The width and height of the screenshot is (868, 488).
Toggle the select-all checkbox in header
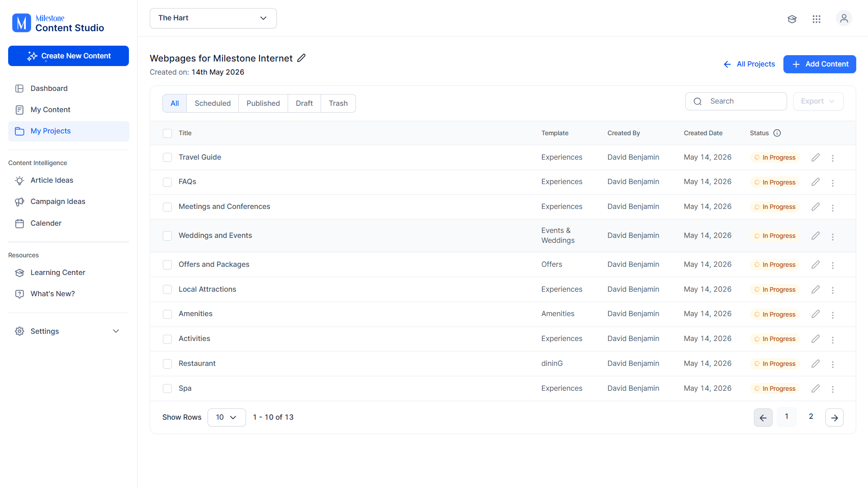pos(167,133)
